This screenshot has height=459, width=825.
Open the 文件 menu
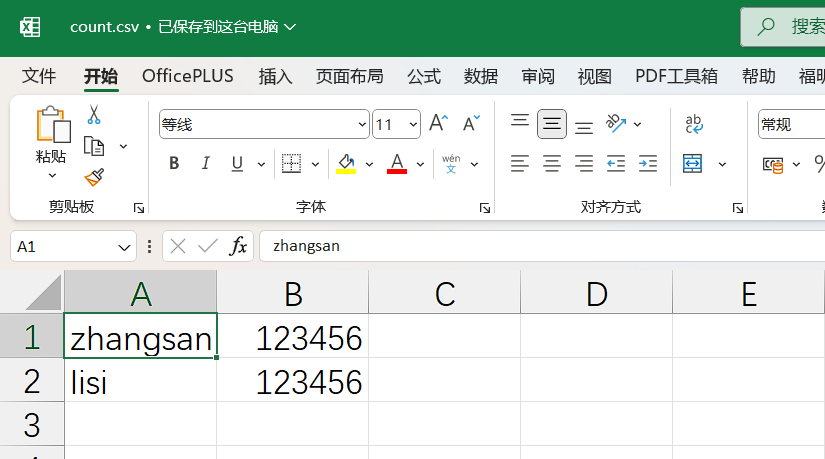coord(38,76)
